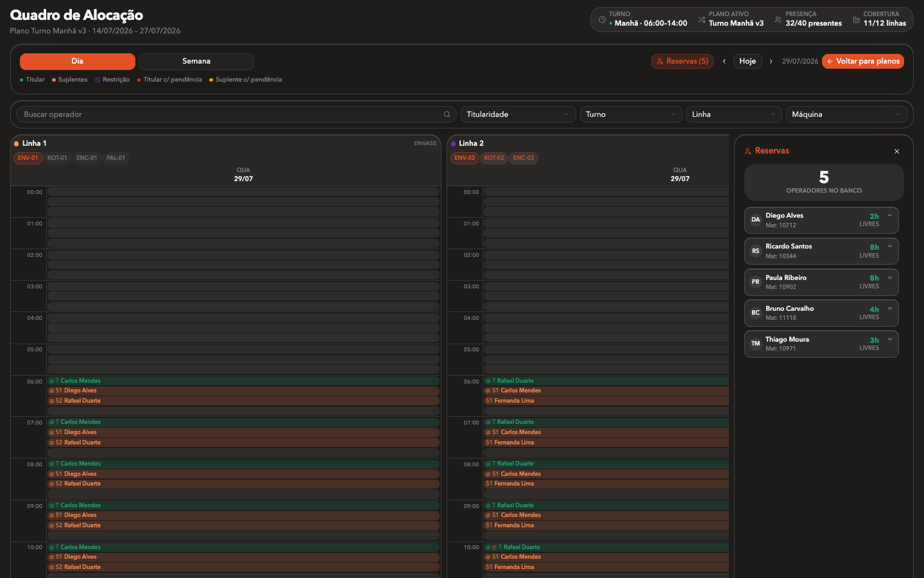Screen dimensions: 924x578
Task: Expand Ricardo Santos reserve card
Action: coord(890,247)
